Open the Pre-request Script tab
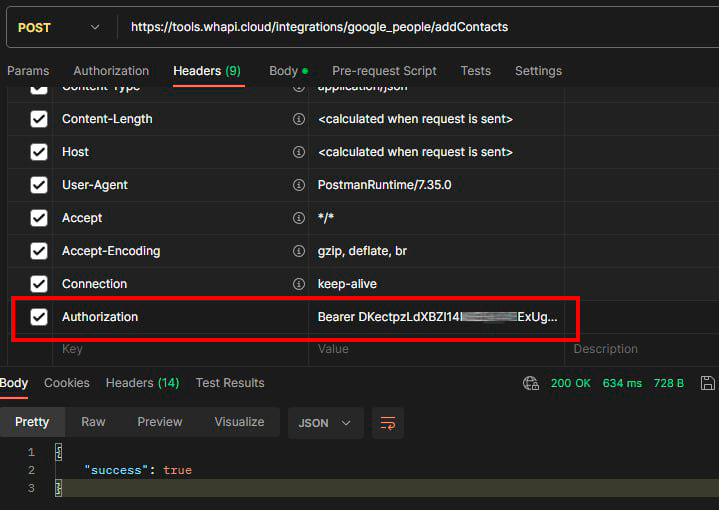Screen dimensions: 719x510 [384, 71]
